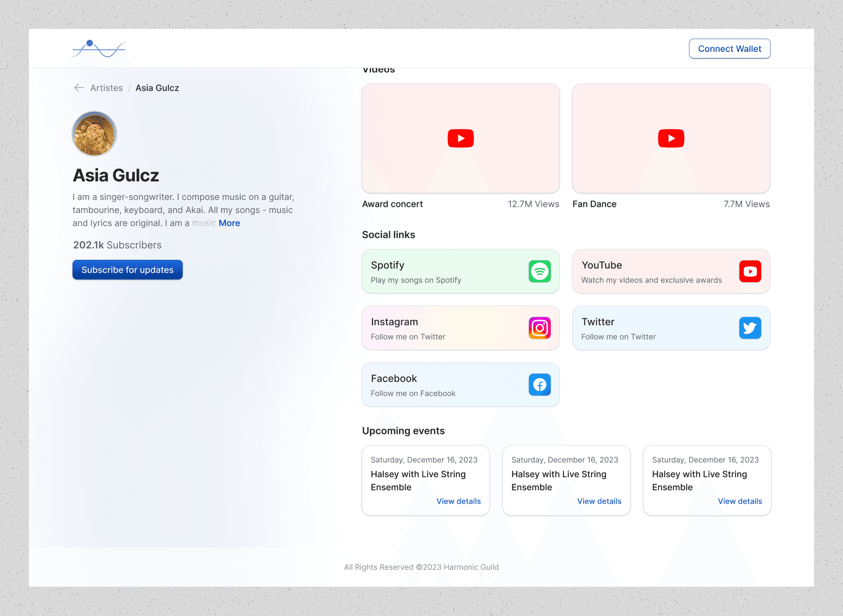The width and height of the screenshot is (843, 616).
Task: Expand bio with the More link
Action: pyautogui.click(x=229, y=223)
